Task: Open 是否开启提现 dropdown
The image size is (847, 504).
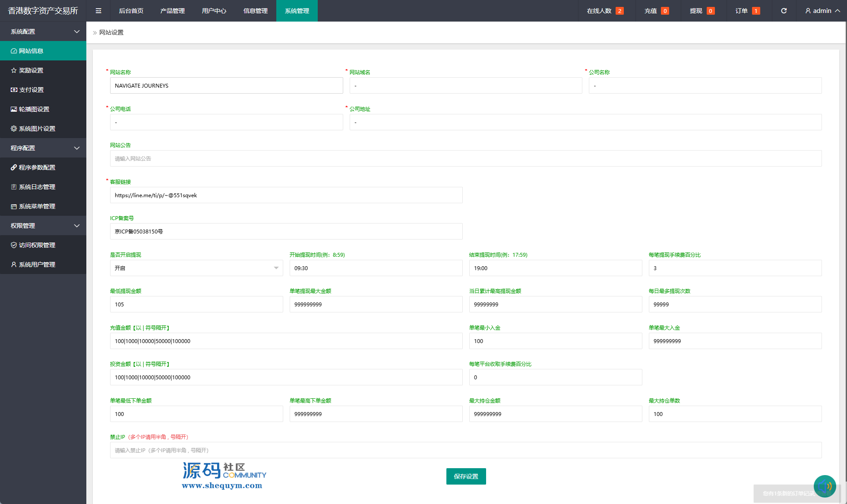Action: click(x=196, y=268)
